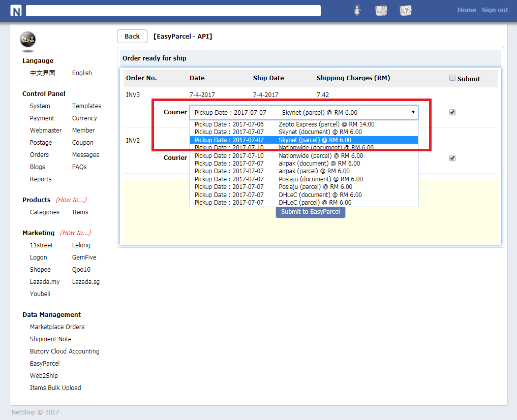
Task: Open the help question mark icon
Action: (x=406, y=11)
